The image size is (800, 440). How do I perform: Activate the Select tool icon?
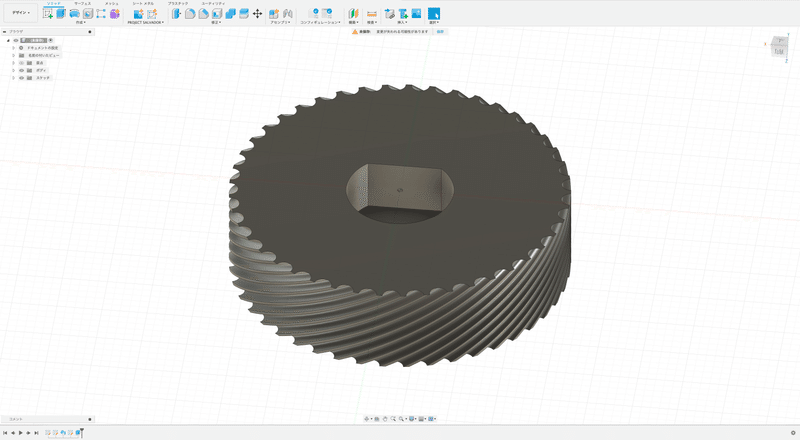tap(434, 14)
